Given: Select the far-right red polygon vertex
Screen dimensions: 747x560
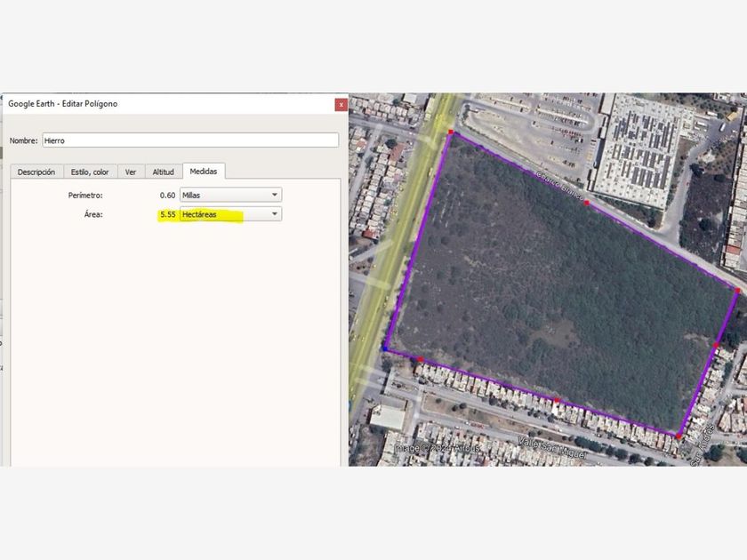Looking at the screenshot, I should (x=738, y=291).
